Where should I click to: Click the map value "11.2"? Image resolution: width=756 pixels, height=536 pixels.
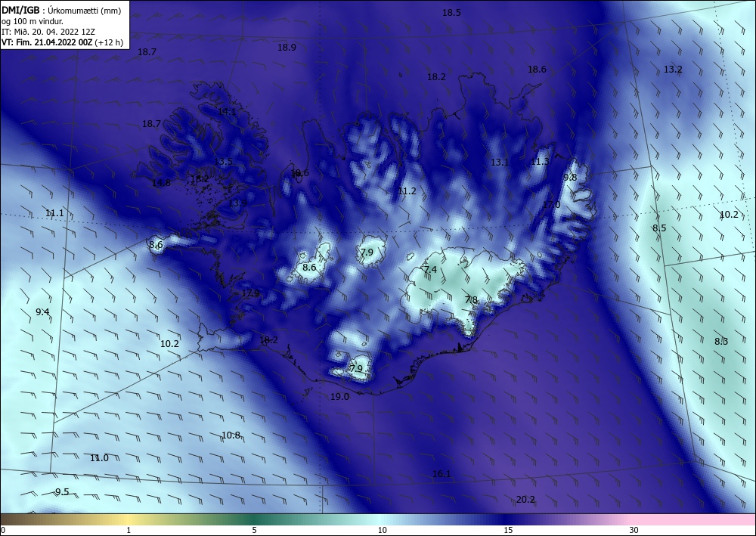point(407,191)
